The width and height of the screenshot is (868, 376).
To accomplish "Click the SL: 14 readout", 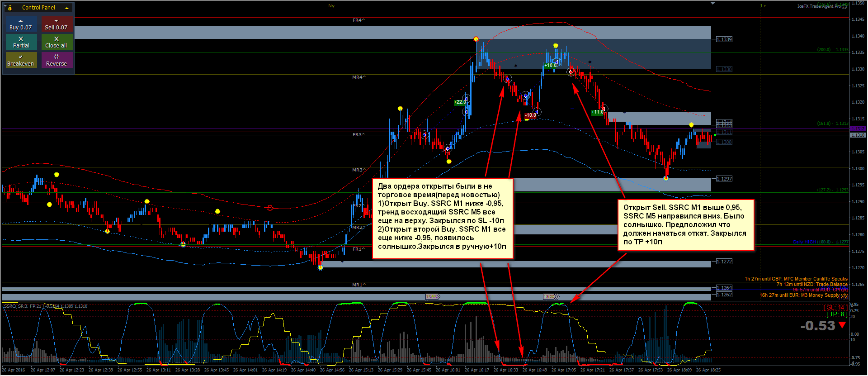I will tap(835, 308).
